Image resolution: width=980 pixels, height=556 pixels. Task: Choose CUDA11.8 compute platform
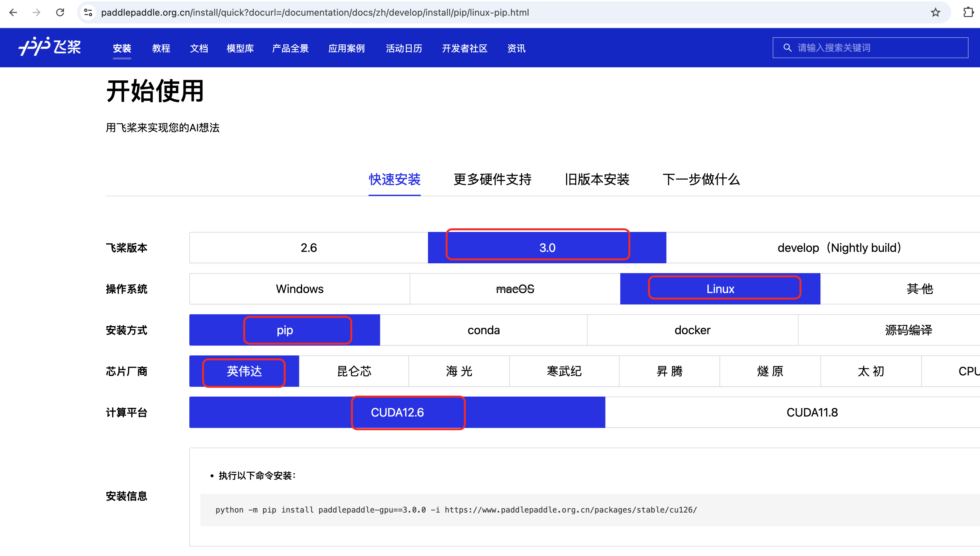(x=812, y=413)
